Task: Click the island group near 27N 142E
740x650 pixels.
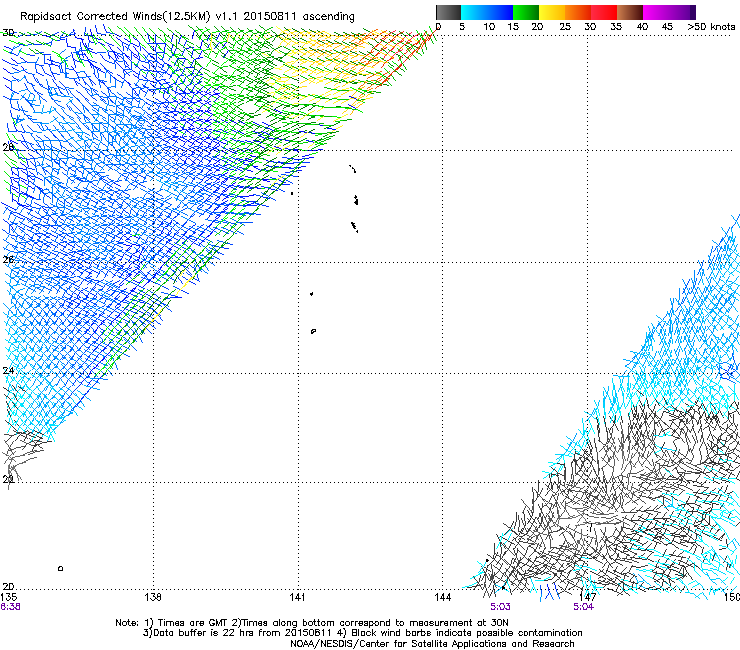Action: pos(354,199)
